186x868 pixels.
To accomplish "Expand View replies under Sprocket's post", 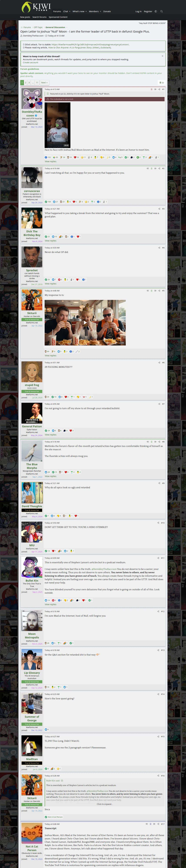I will [x=51, y=284].
